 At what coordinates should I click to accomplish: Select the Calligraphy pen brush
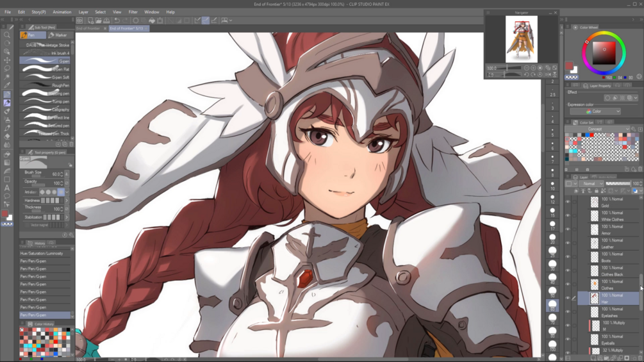click(x=45, y=110)
